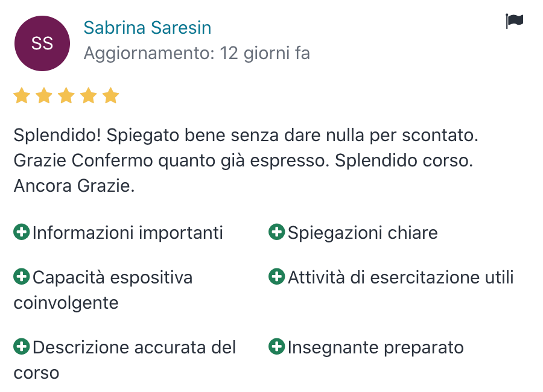Viewport: 543px width, 392px height.
Task: Click the plus icon beside Informazioni importanti
Action: [x=21, y=232]
